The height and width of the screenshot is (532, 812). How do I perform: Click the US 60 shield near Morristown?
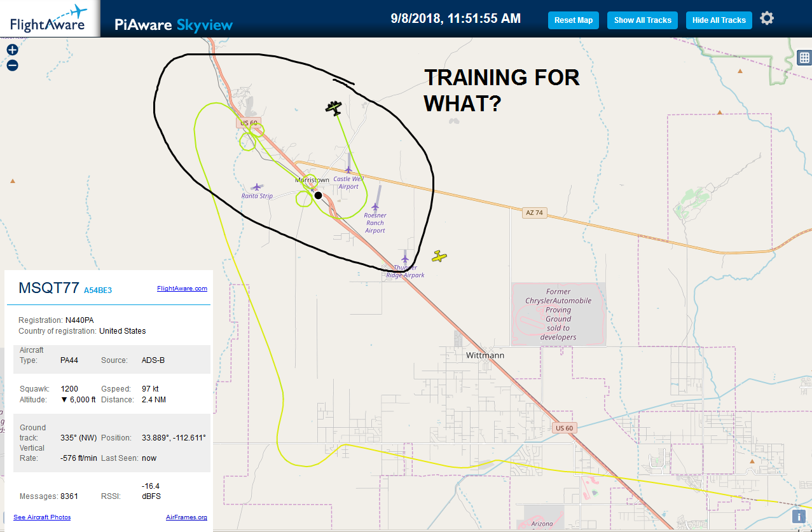(x=248, y=123)
